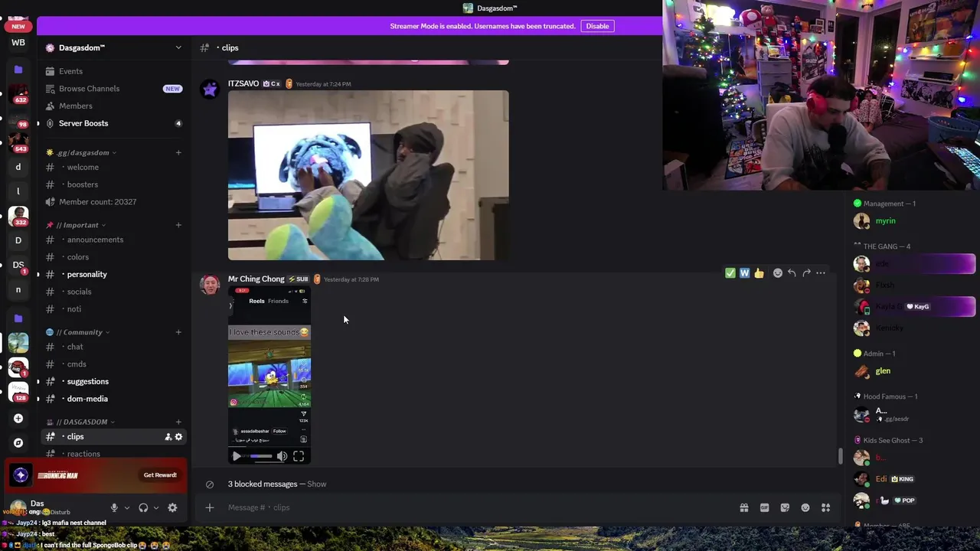Open the server with 632 notifications
Screen dimensions: 980x551
[x=18, y=94]
